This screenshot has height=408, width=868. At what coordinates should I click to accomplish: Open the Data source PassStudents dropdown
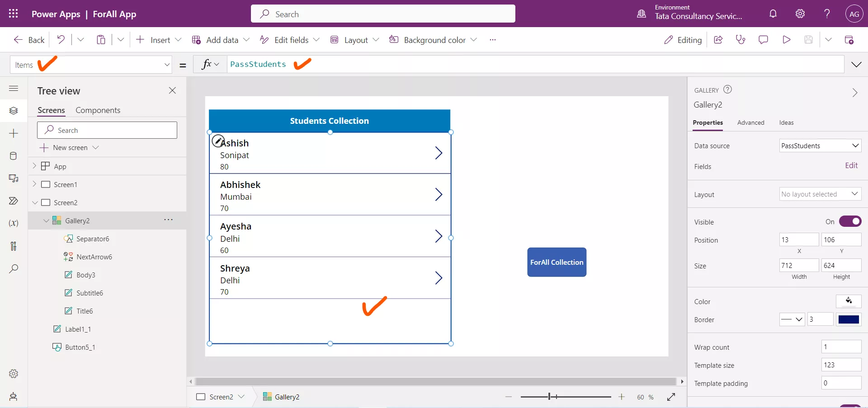820,145
